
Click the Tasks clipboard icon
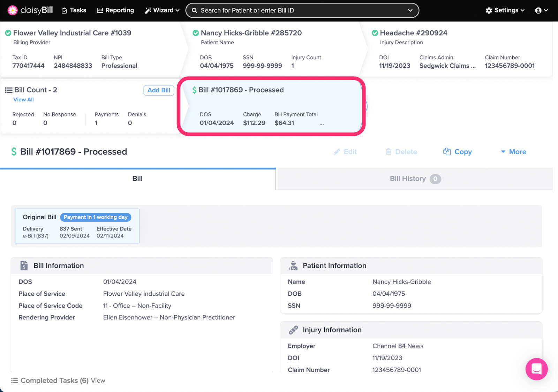pos(64,11)
